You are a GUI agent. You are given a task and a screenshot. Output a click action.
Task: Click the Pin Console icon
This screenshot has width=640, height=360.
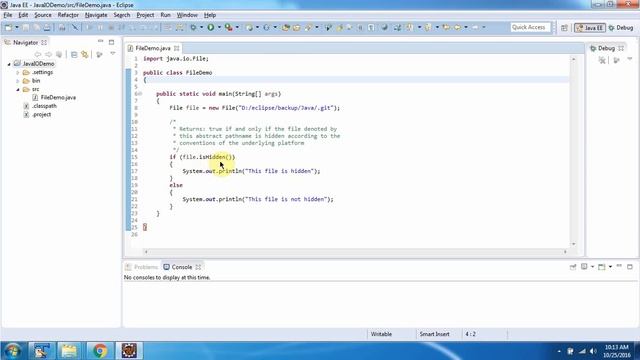pyautogui.click(x=573, y=267)
